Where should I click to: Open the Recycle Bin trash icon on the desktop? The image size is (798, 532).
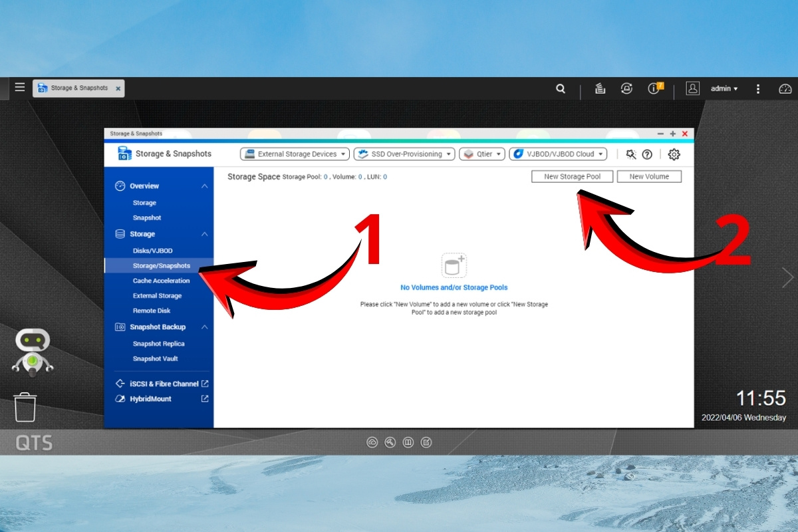click(x=25, y=406)
